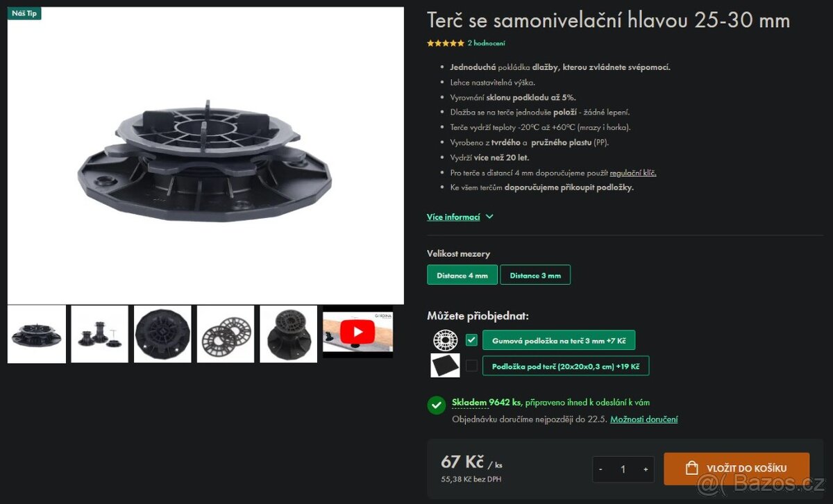
Task: Play the YouTube video thumbnail
Action: coord(357,332)
